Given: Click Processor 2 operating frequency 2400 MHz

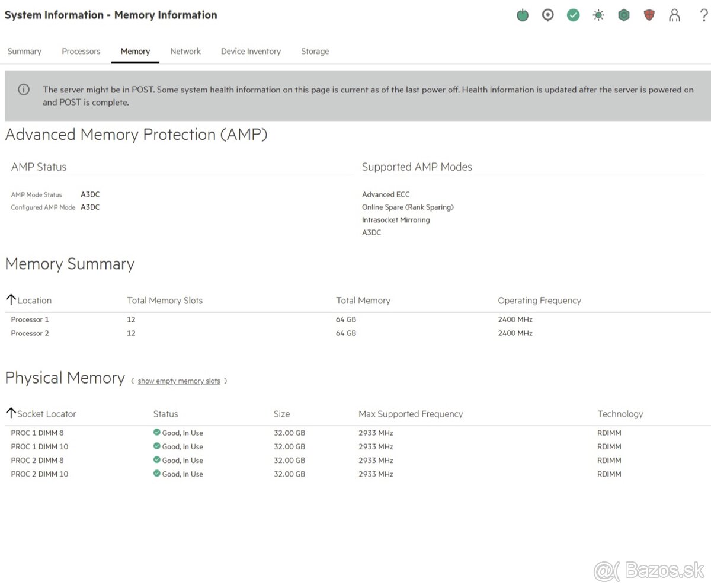Looking at the screenshot, I should tap(515, 333).
